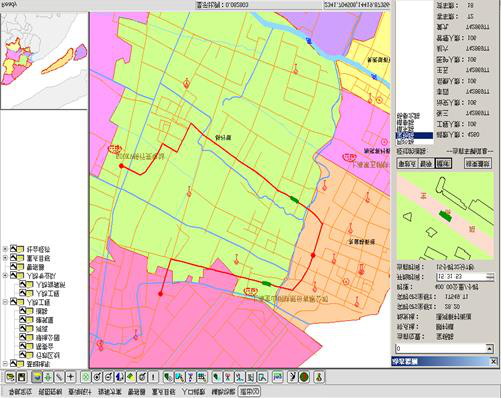Click the separate rightmost button above mini map
Image resolution: width=501 pixels, height=398 pixels.
click(x=478, y=163)
